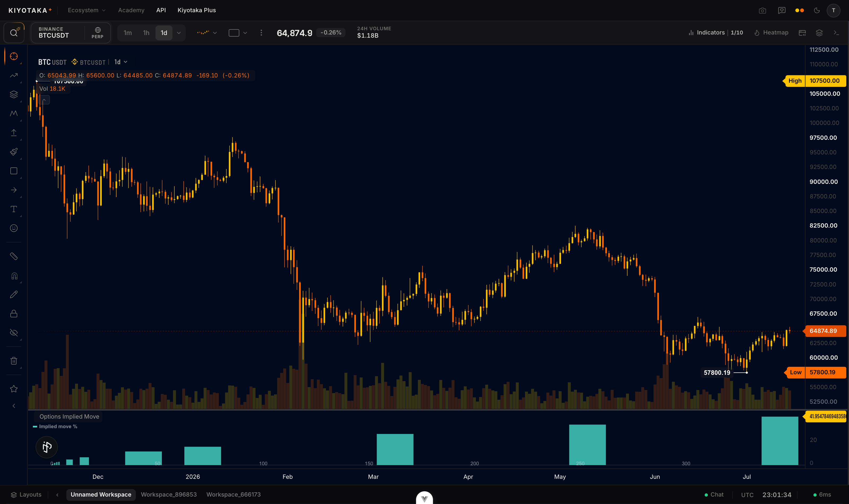Open the top-right layers stack icon
This screenshot has width=849, height=504.
click(819, 33)
